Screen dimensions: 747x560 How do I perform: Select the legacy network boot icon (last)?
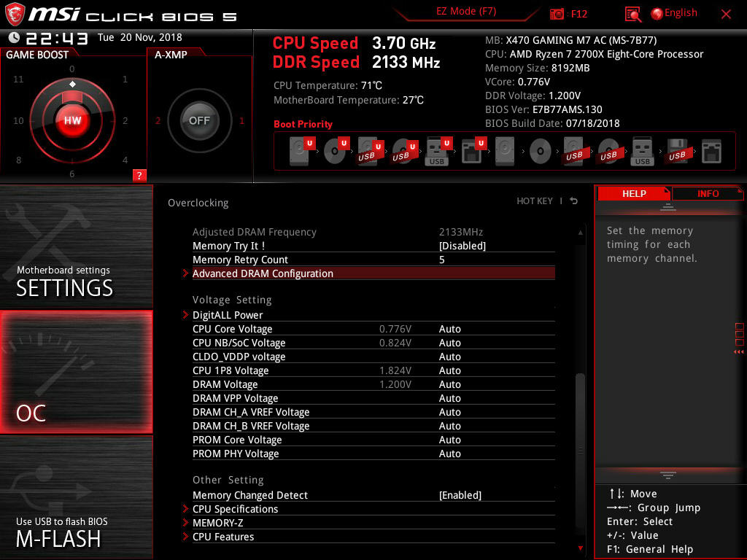(x=711, y=152)
